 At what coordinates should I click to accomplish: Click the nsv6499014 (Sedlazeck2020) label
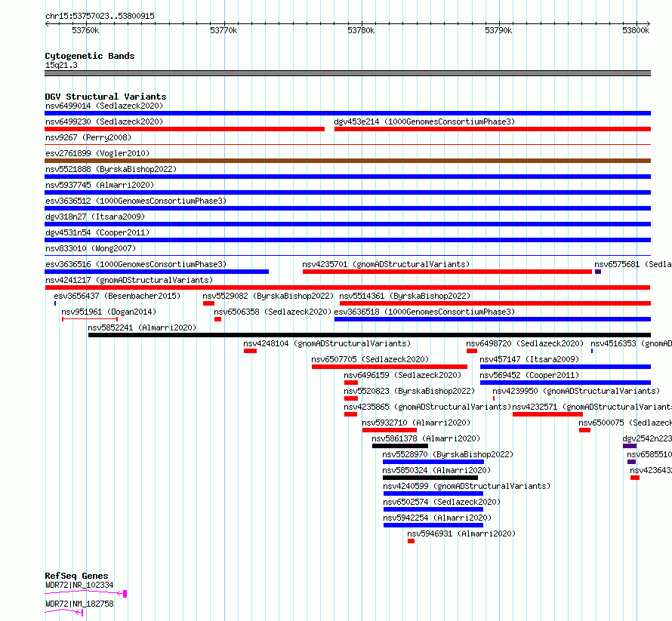coord(104,106)
